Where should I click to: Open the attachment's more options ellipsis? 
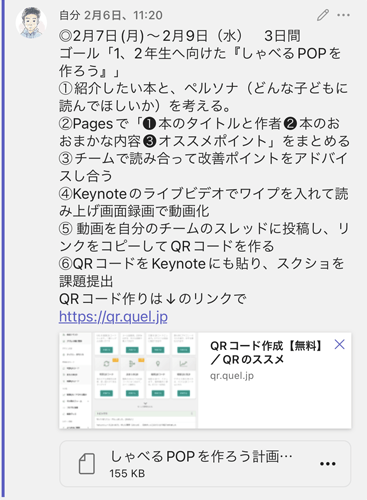click(x=327, y=464)
